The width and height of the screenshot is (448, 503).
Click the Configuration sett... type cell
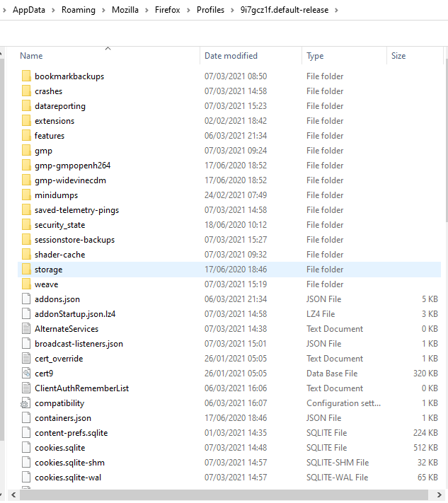point(344,403)
